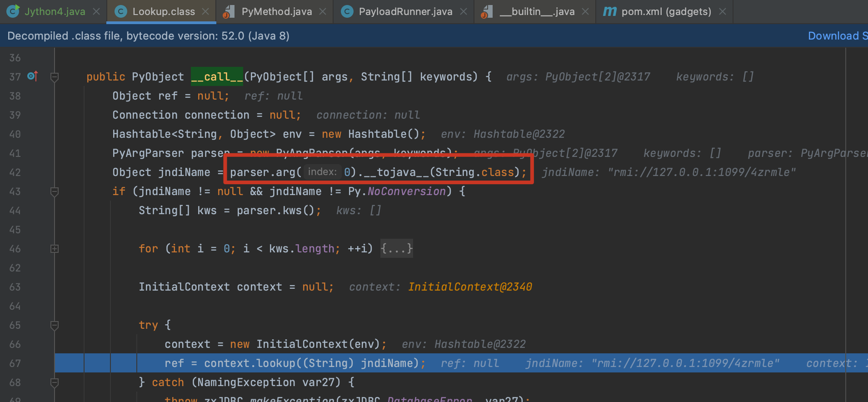Click the Maven icon on pom.xml tab
The height and width of the screenshot is (402, 868).
coord(609,12)
